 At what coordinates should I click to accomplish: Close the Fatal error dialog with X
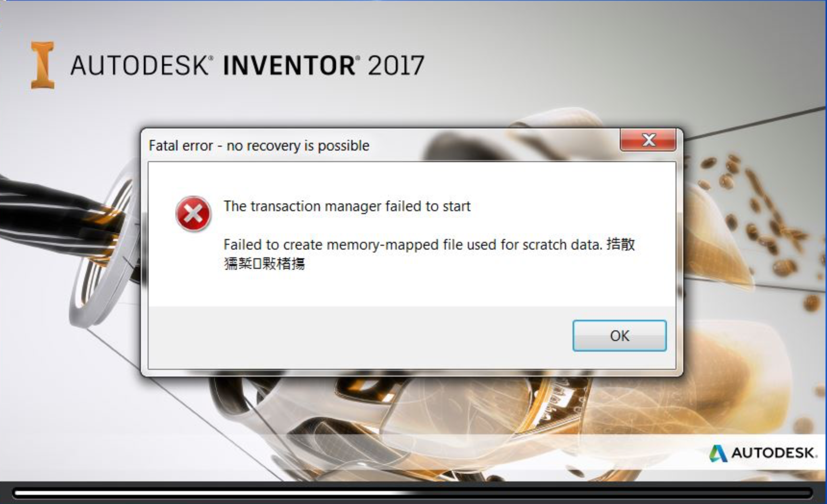[x=648, y=140]
